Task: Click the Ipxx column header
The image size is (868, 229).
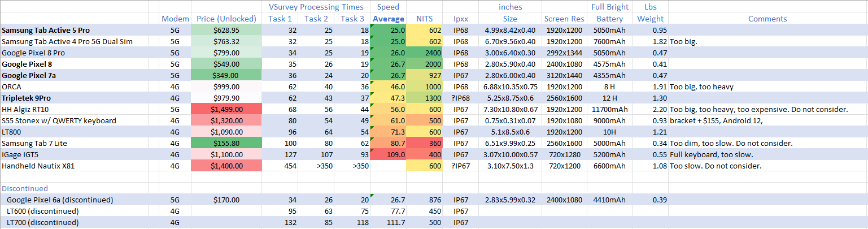Action: tap(460, 19)
